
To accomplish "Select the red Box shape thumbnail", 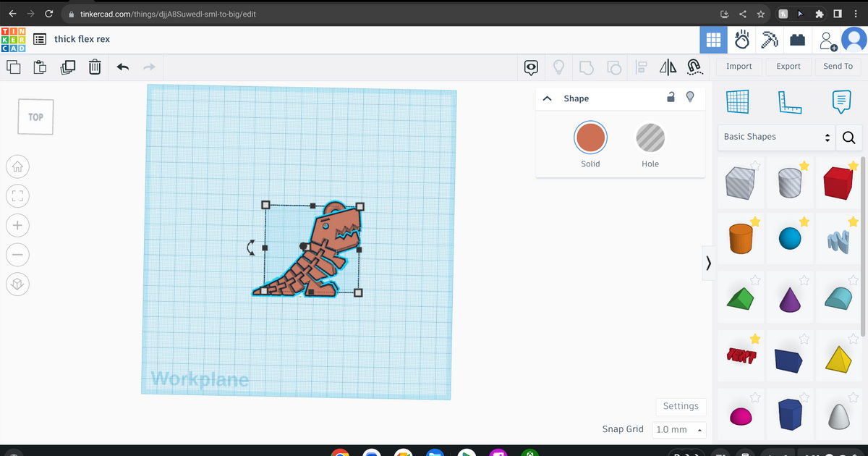I will point(839,182).
